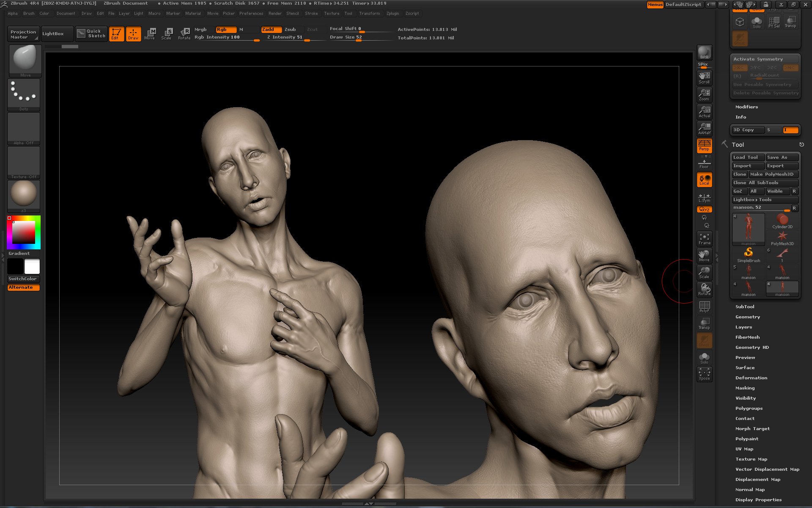Select the Move brush thumbnail
This screenshot has width=812, height=508.
[25, 61]
